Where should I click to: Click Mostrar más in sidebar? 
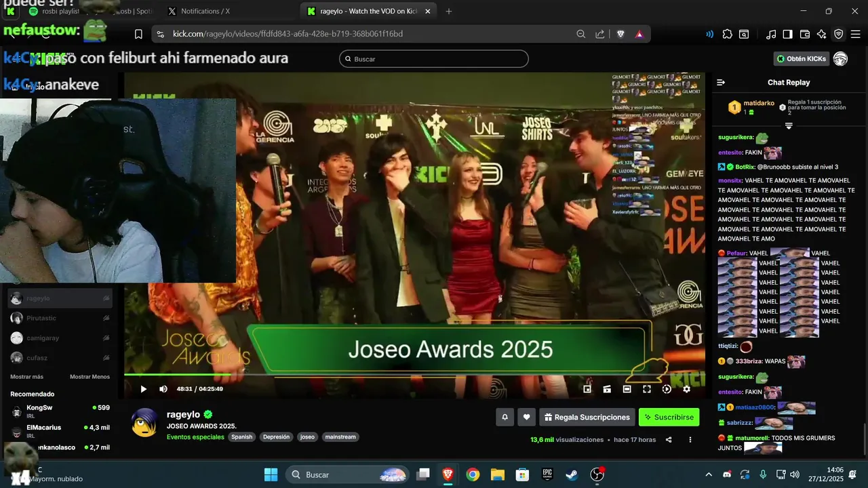point(26,377)
